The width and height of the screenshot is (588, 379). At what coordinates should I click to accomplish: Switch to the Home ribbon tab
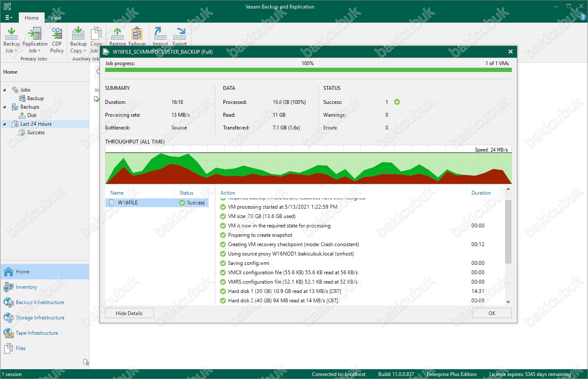coord(32,18)
